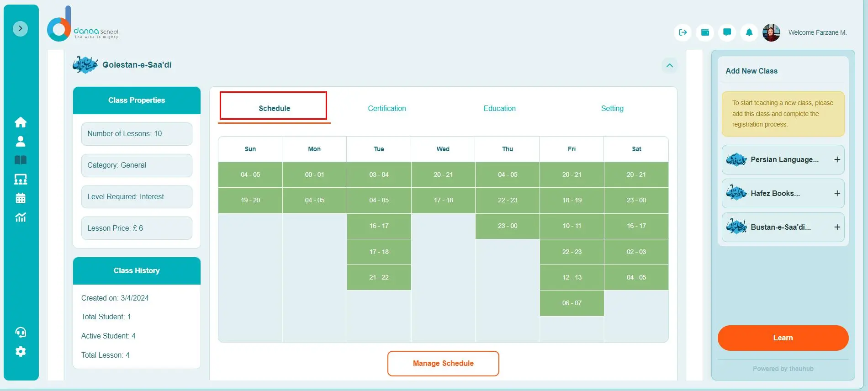Collapse the Golestan-e-Saa'di class panel
The image size is (868, 391).
coord(669,65)
